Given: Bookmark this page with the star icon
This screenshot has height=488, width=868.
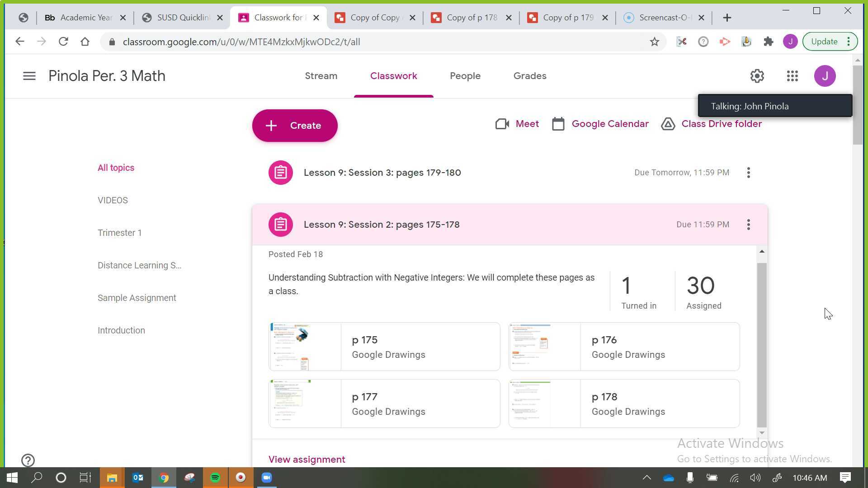Looking at the screenshot, I should click(654, 42).
